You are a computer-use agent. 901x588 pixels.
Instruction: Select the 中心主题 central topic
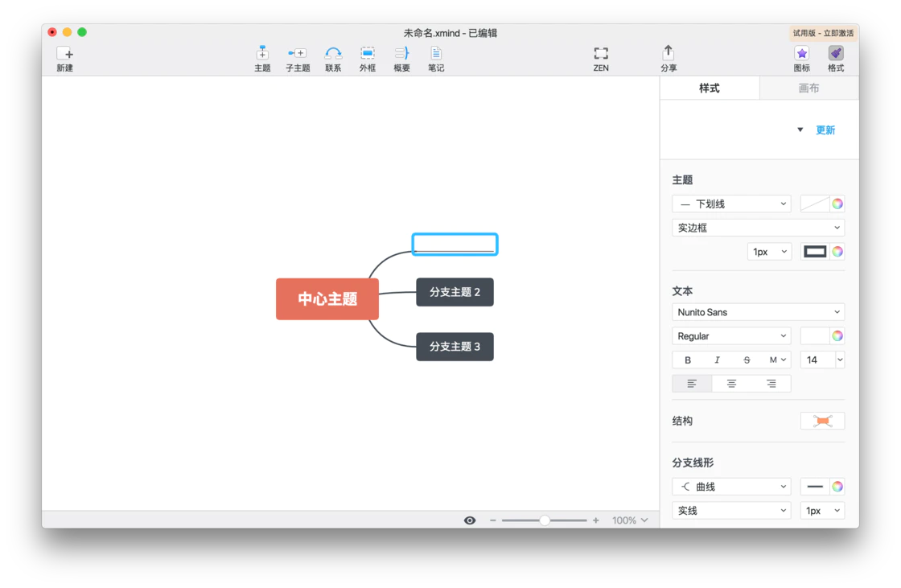327,299
